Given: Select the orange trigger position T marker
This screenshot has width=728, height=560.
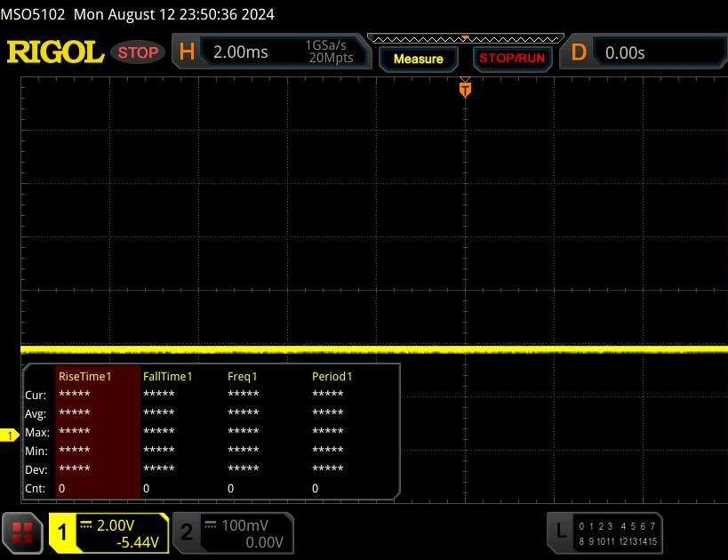Looking at the screenshot, I should [x=464, y=89].
